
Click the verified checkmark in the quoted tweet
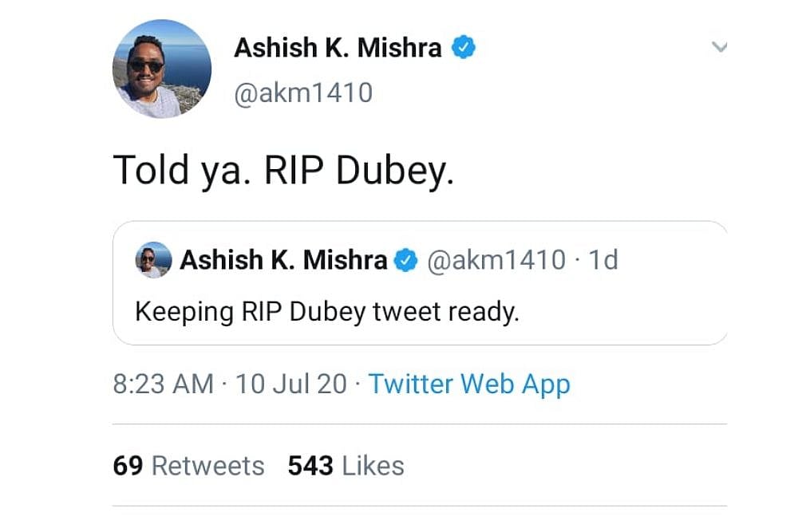click(407, 259)
